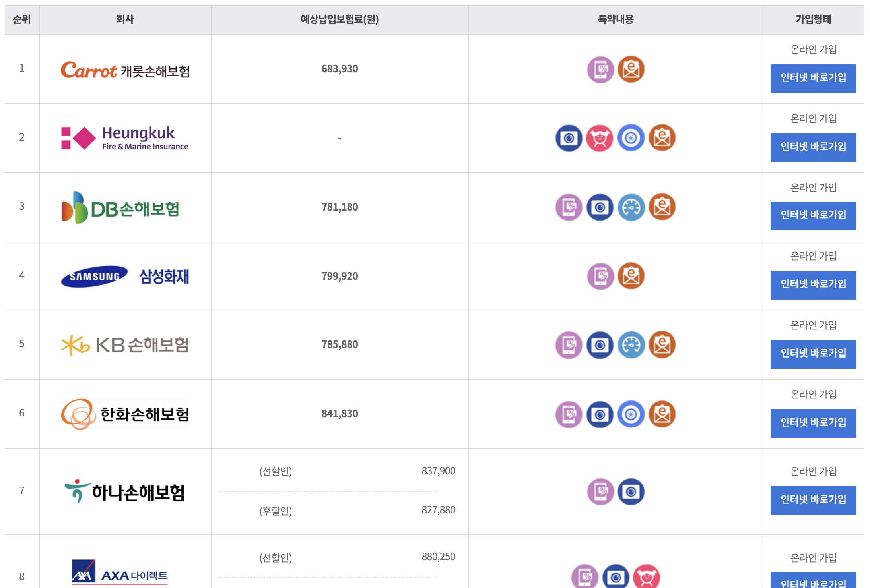Click 하나손해보험 row purple mobile discount icon
The width and height of the screenshot is (870, 588).
[x=600, y=492]
